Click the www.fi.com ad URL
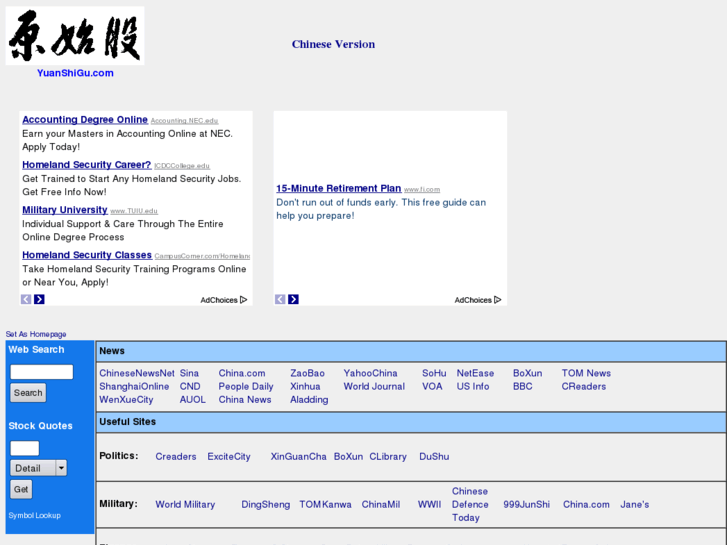 click(x=422, y=189)
